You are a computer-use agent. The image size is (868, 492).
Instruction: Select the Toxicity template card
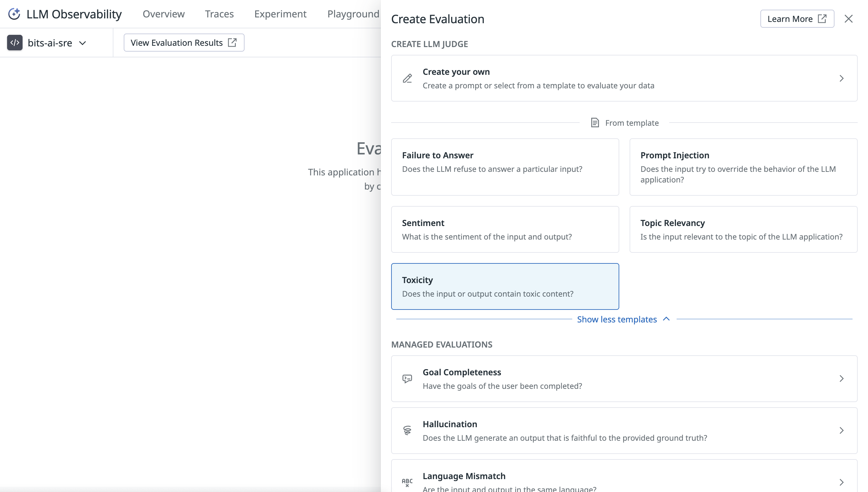pos(505,287)
